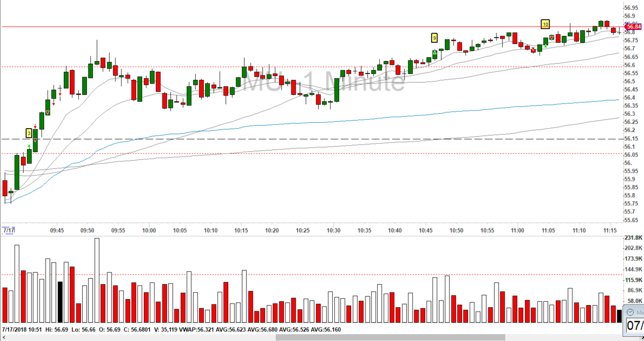Open the yellow marker labeled 10
This screenshot has width=644, height=341.
[545, 24]
